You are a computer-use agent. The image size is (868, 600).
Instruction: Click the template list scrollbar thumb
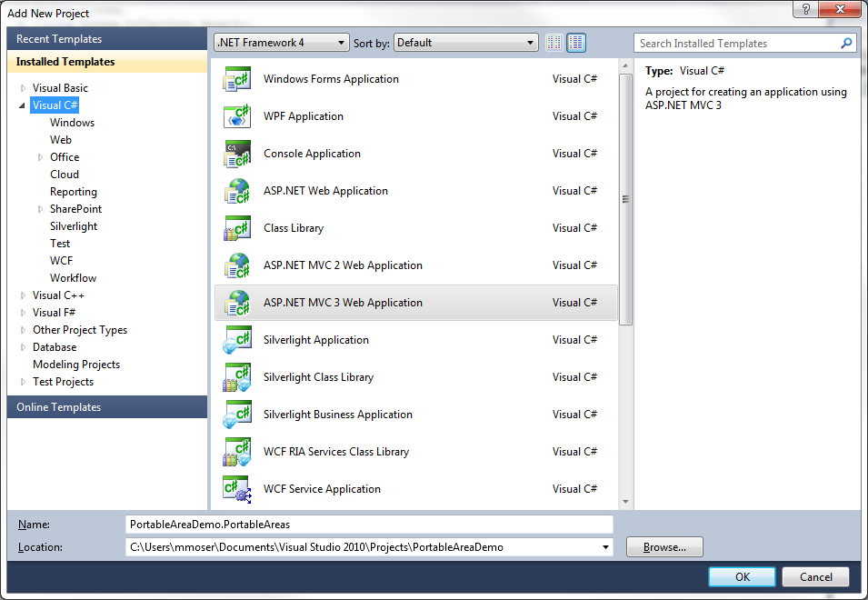625,199
